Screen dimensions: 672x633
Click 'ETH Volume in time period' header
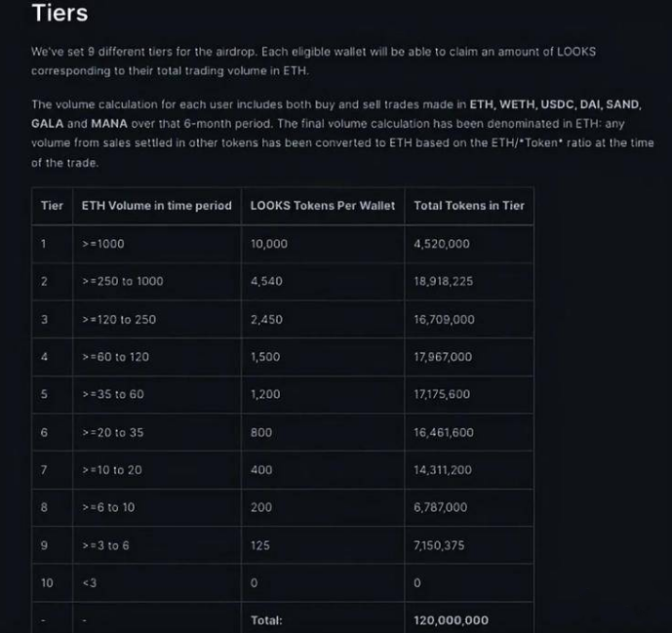coord(157,206)
